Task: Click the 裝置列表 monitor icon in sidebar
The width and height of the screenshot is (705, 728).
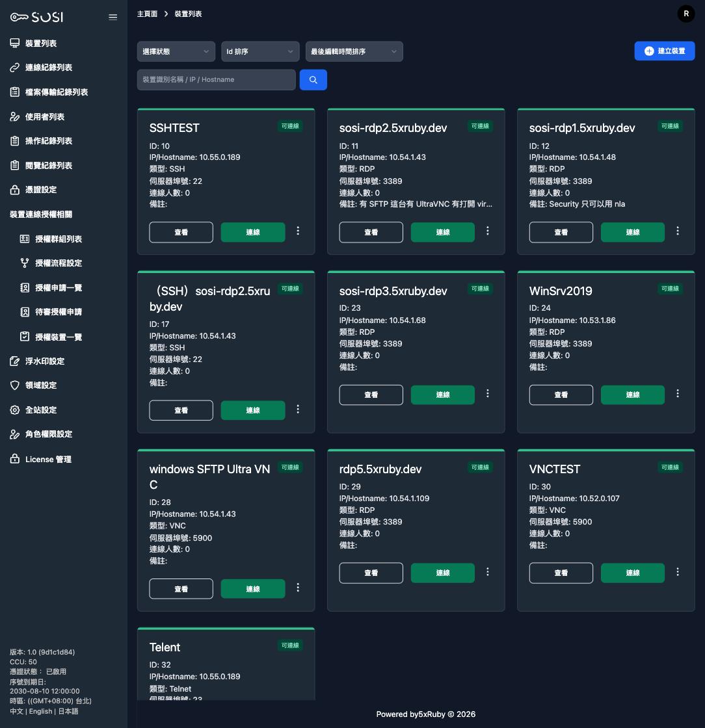Action: (x=15, y=43)
